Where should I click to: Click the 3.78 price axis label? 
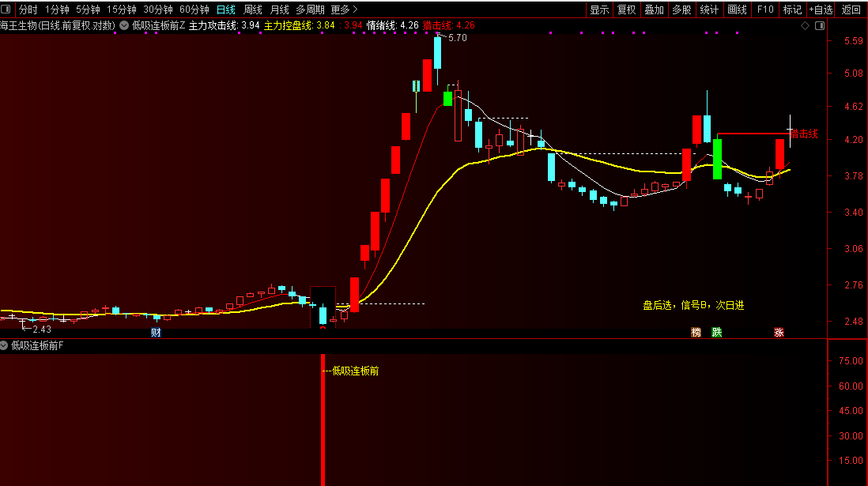pyautogui.click(x=853, y=176)
